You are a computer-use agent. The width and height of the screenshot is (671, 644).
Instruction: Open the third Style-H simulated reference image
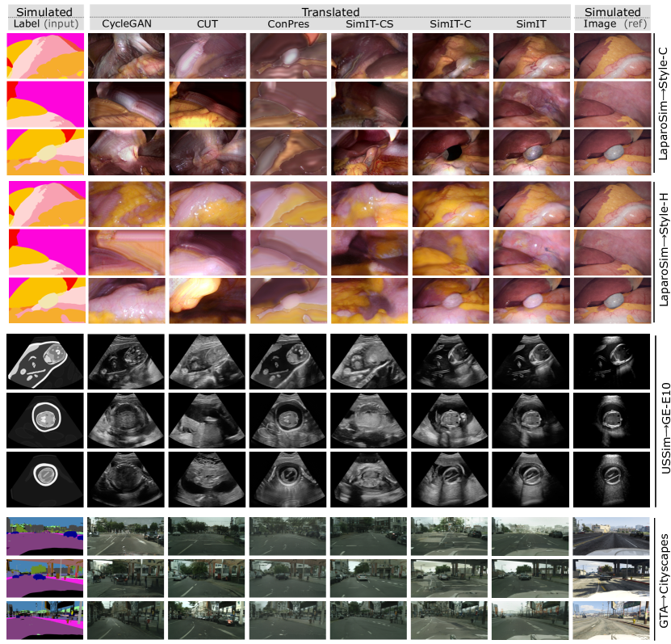pos(613,301)
